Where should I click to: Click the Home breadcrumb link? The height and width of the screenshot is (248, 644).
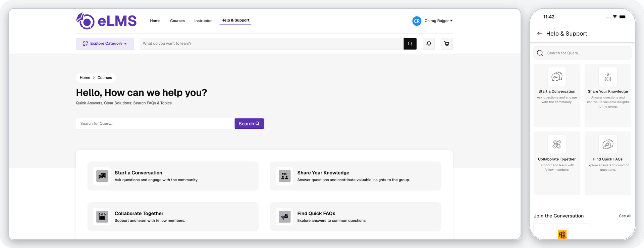(x=85, y=78)
